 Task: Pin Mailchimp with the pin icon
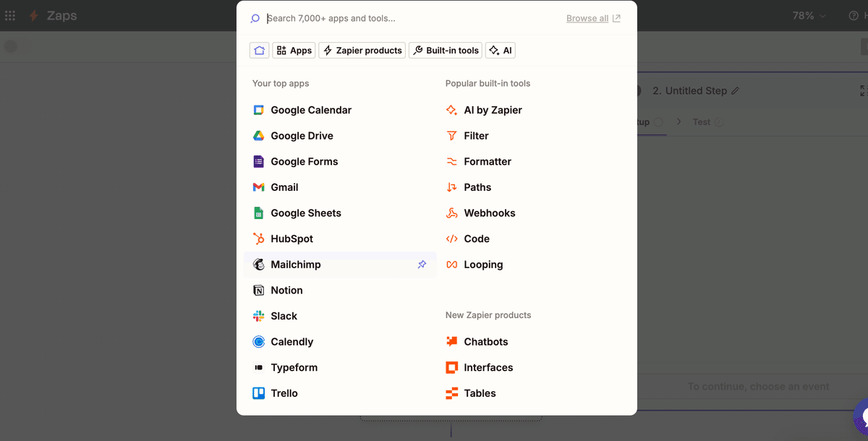(x=422, y=265)
